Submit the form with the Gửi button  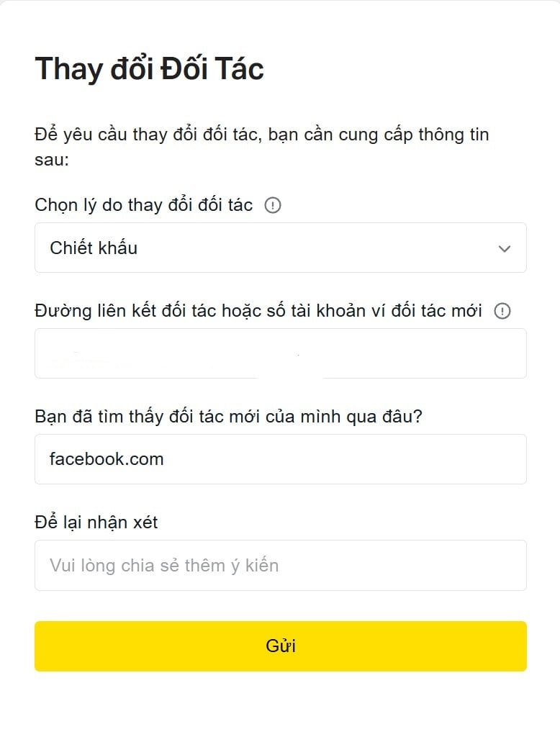280,646
